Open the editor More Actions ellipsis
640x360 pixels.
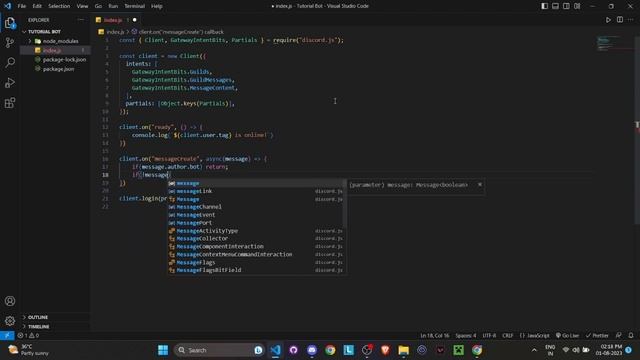pyautogui.click(x=631, y=20)
